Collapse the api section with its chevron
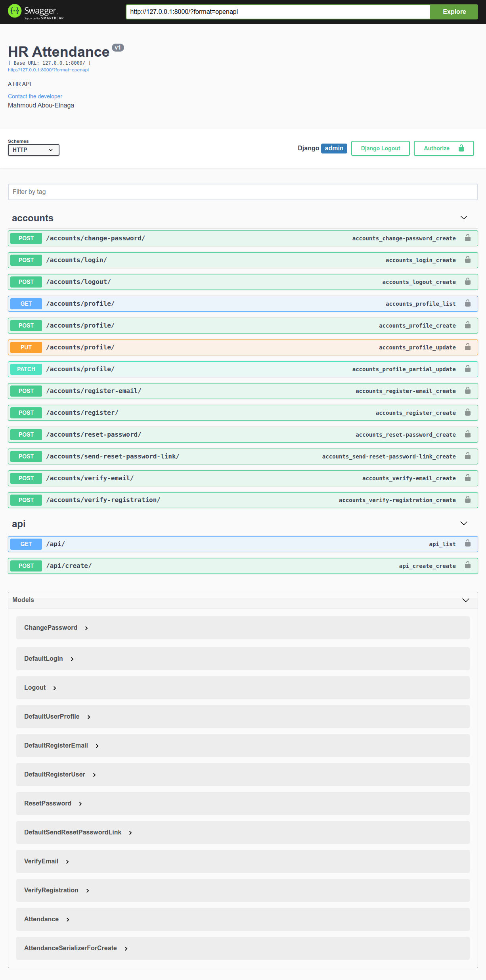This screenshot has height=980, width=486. coord(464,524)
